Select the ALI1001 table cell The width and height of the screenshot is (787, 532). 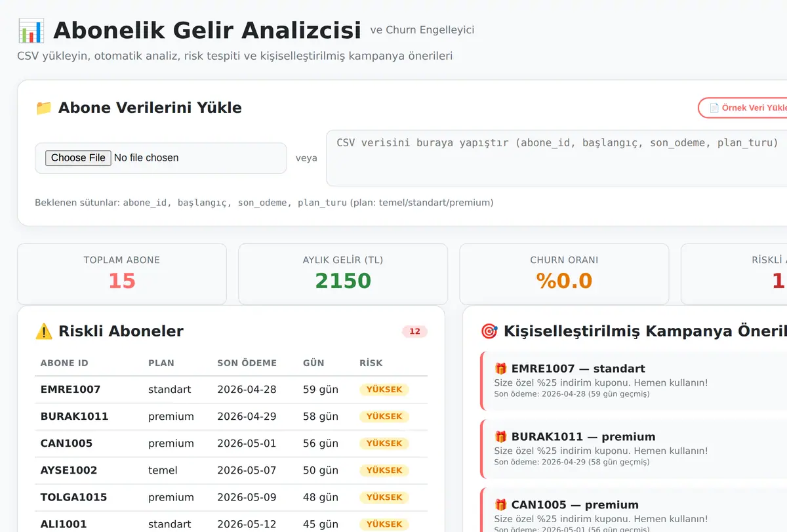click(64, 524)
